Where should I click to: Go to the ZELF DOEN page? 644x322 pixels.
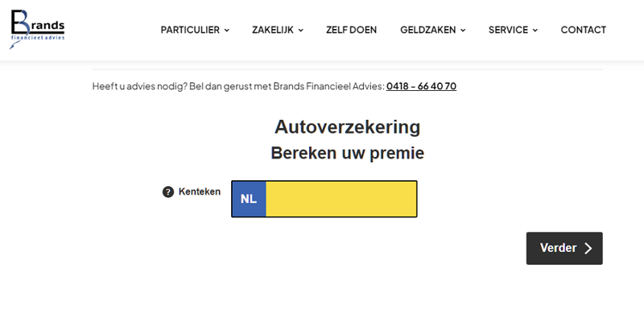[352, 30]
